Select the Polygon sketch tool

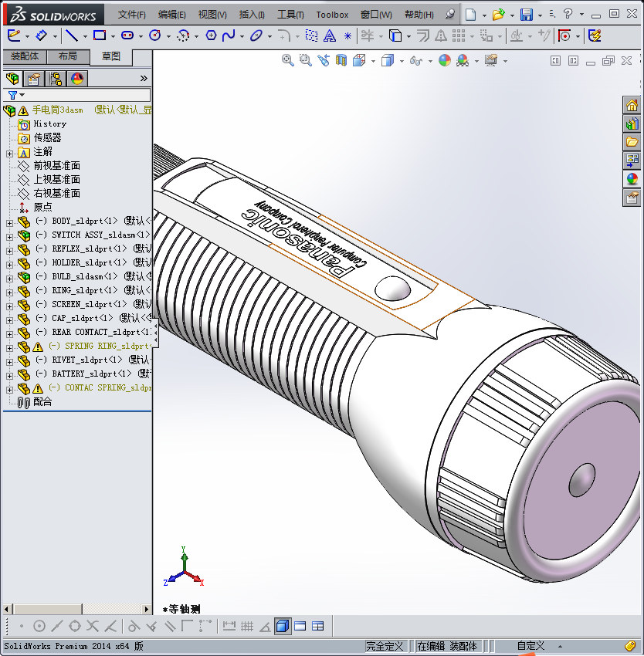[211, 36]
